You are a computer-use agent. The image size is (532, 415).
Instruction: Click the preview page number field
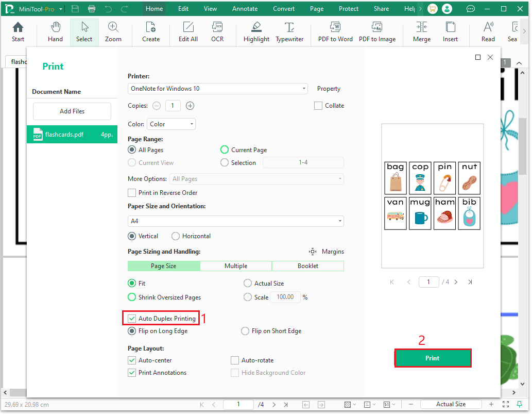point(428,282)
